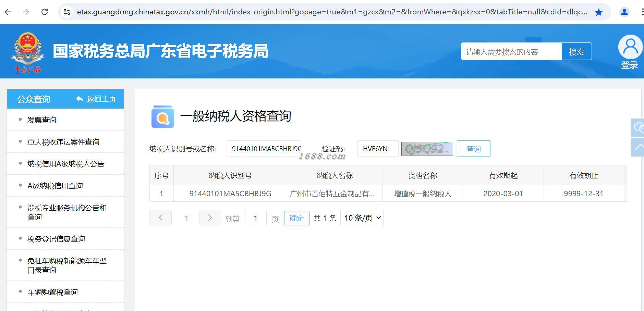
Task: Click the 有效期起 column header
Action: [x=503, y=175]
